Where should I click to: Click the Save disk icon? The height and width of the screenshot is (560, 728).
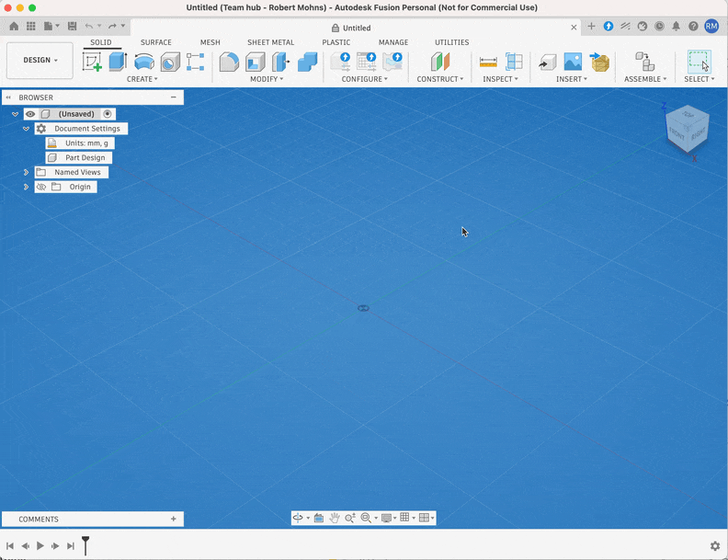(x=72, y=26)
